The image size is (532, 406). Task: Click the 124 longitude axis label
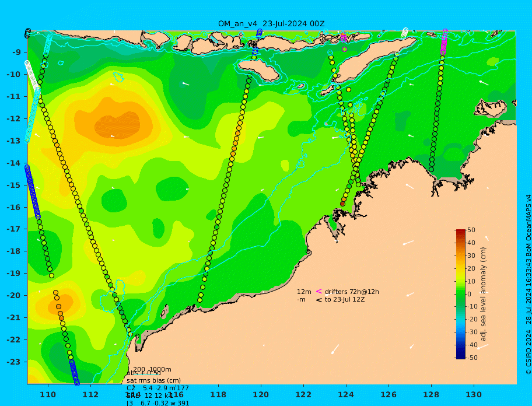click(346, 395)
